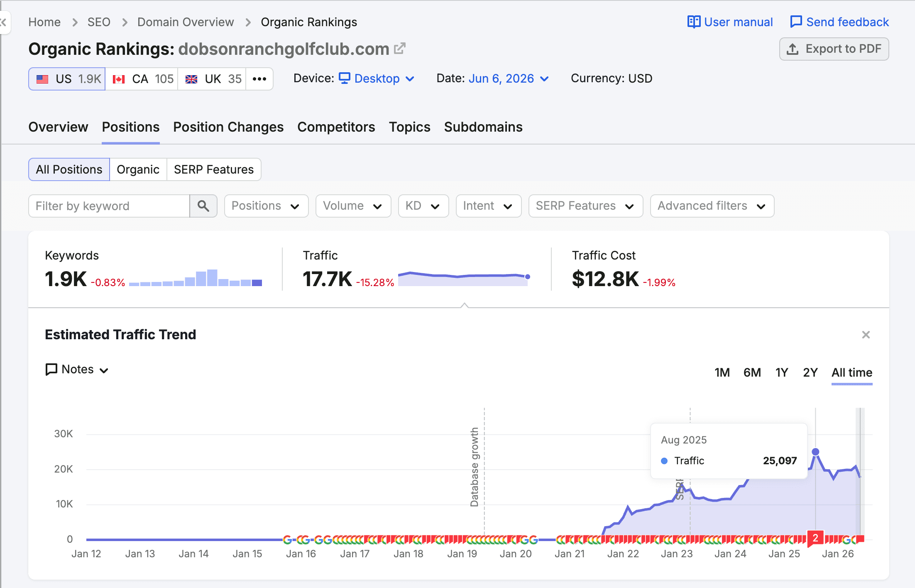Go to SEO breadcrumb
Viewport: 915px width, 588px height.
click(99, 22)
